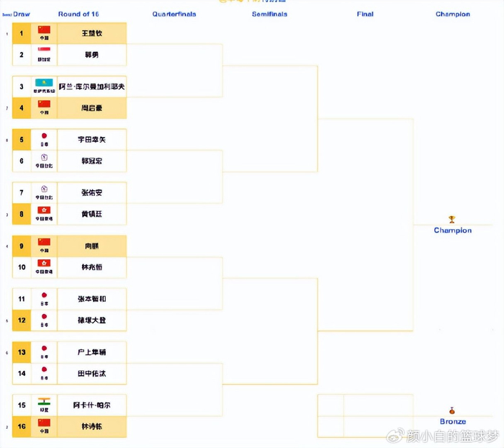Click player 周启豪 in draw row 4

(91, 108)
